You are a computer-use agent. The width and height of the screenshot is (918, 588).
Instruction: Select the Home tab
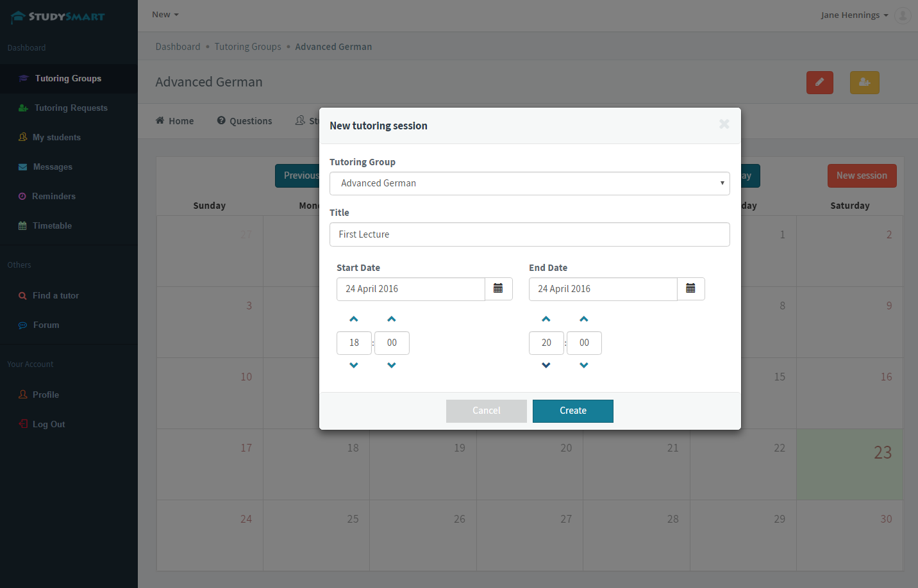(x=174, y=120)
